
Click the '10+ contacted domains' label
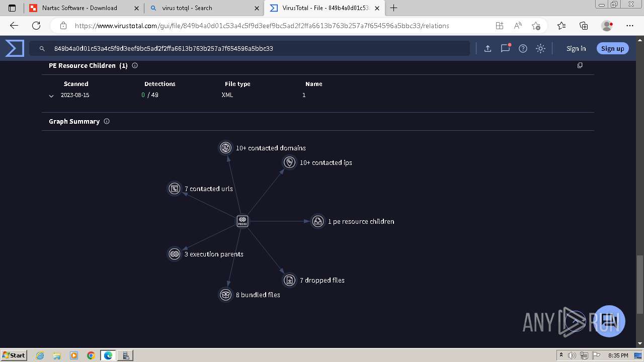[271, 148]
